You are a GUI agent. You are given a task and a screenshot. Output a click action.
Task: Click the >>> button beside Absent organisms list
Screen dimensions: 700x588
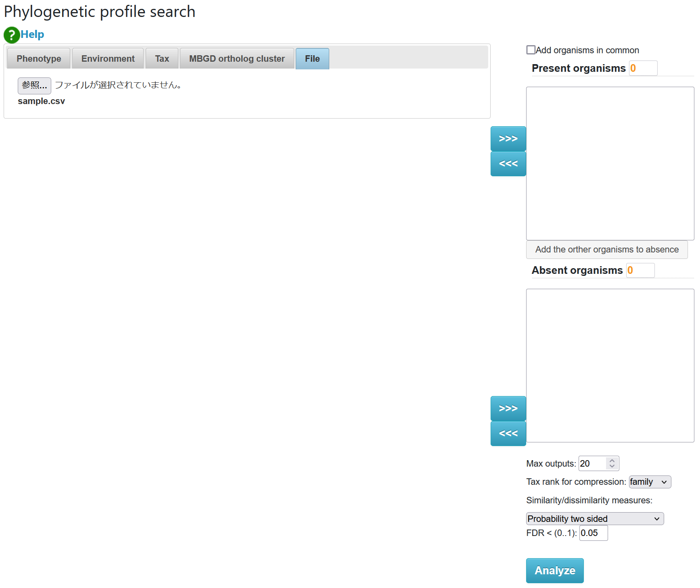click(508, 409)
